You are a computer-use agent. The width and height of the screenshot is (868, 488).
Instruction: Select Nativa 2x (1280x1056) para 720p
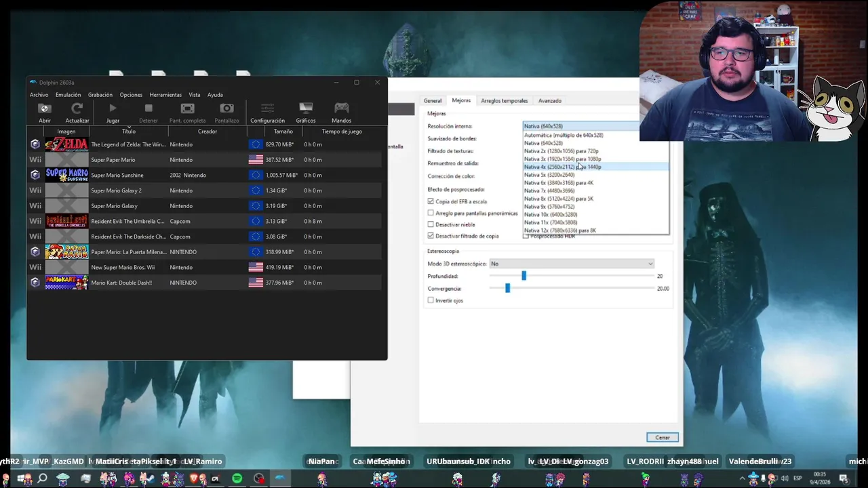tap(596, 151)
